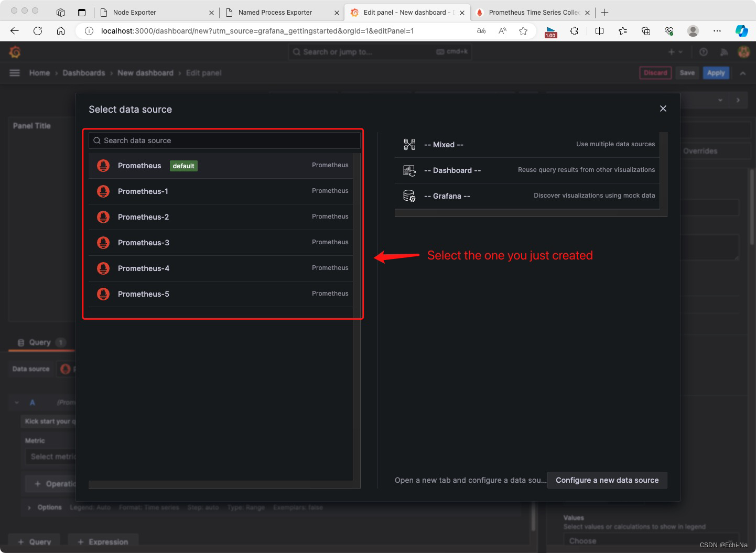Click the translate page icon
The width and height of the screenshot is (756, 553).
[481, 31]
